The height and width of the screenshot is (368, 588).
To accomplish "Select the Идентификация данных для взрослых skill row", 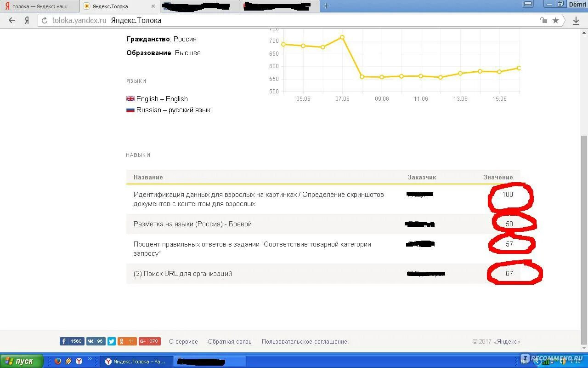I will [x=323, y=199].
